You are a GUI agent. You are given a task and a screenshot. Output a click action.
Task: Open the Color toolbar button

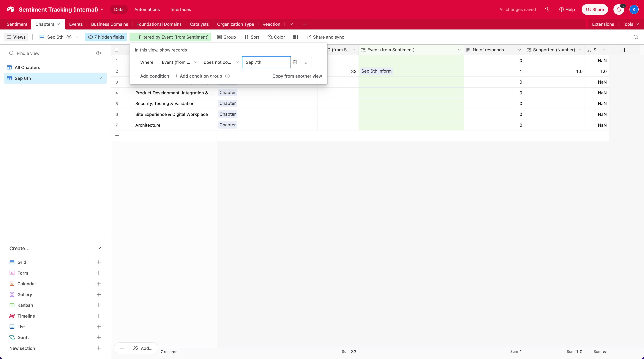[276, 37]
